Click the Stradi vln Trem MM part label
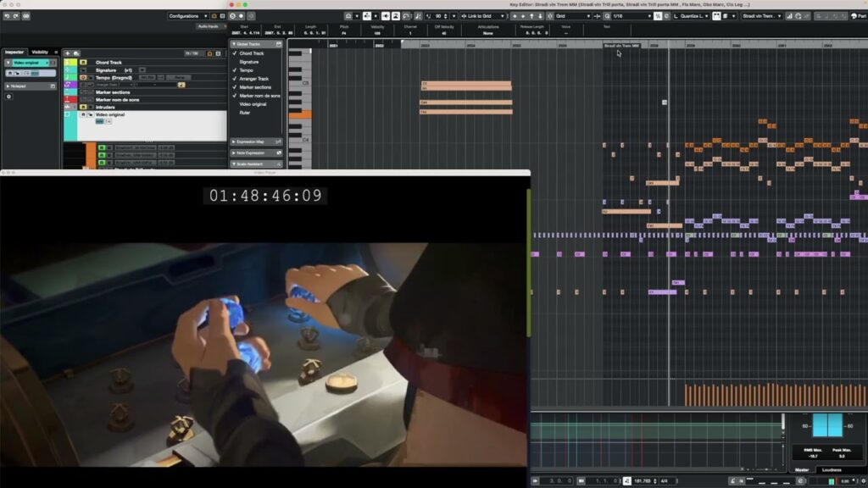868x488 pixels. click(x=621, y=46)
